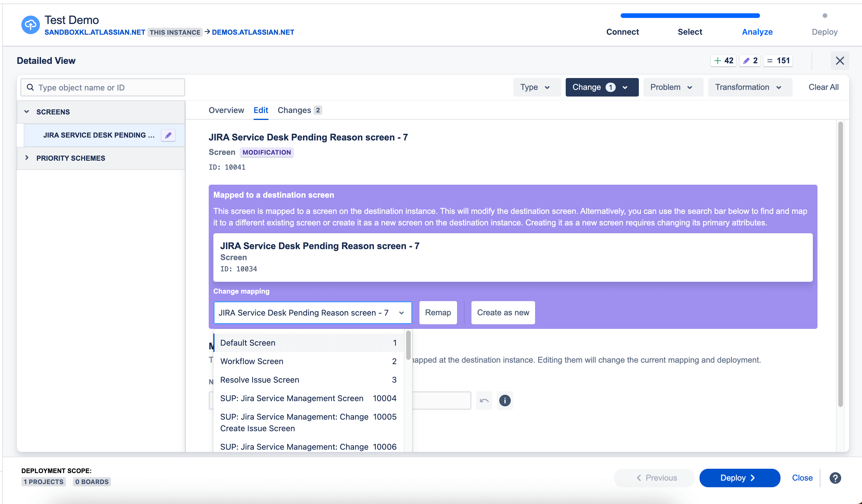Focus the object name or ID search field
The width and height of the screenshot is (862, 504).
click(x=103, y=88)
